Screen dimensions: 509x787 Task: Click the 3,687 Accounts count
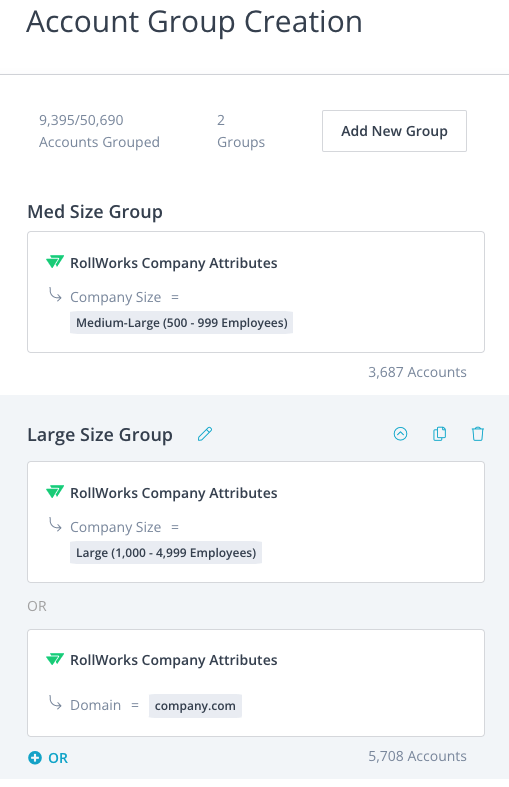point(417,372)
